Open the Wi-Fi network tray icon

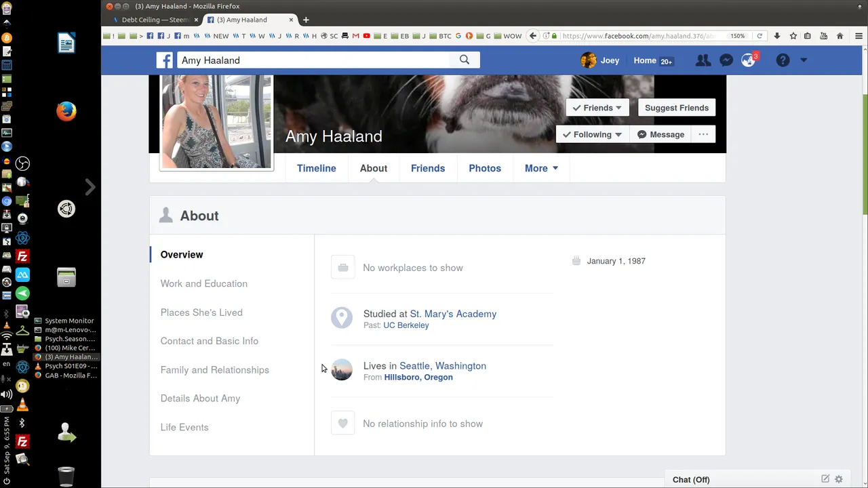[x=7, y=335]
